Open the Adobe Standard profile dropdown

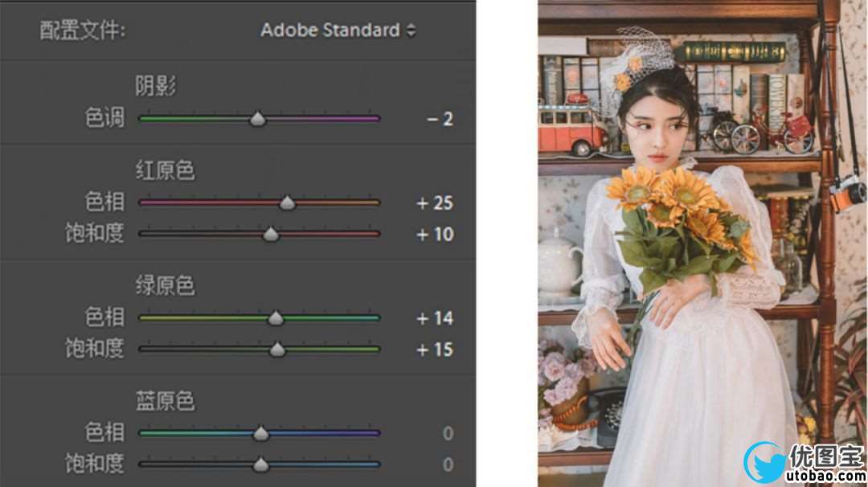338,30
